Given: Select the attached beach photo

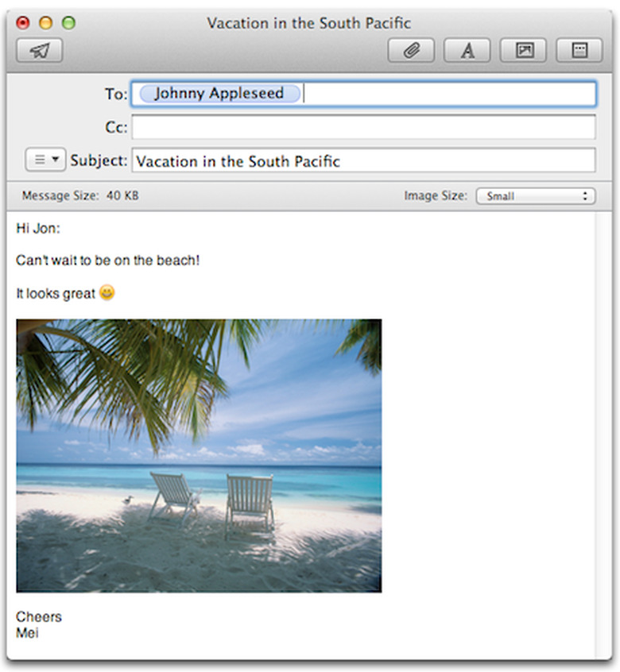Looking at the screenshot, I should pos(199,455).
